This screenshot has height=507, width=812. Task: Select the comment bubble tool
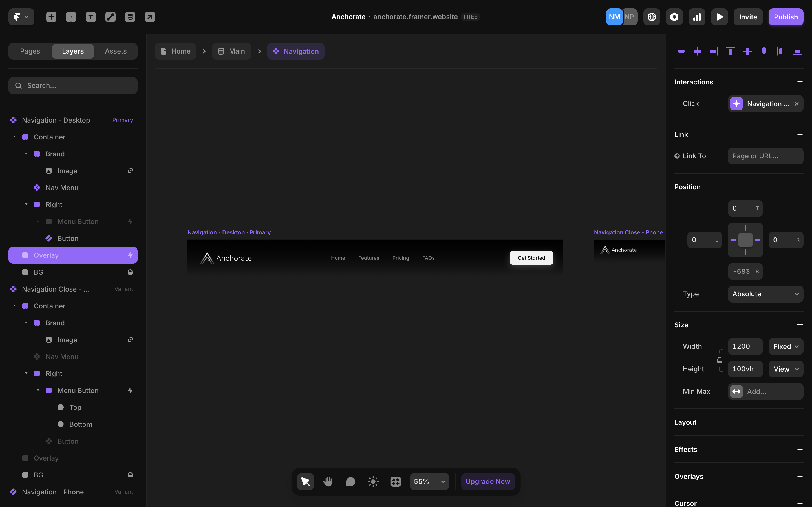[x=350, y=482]
